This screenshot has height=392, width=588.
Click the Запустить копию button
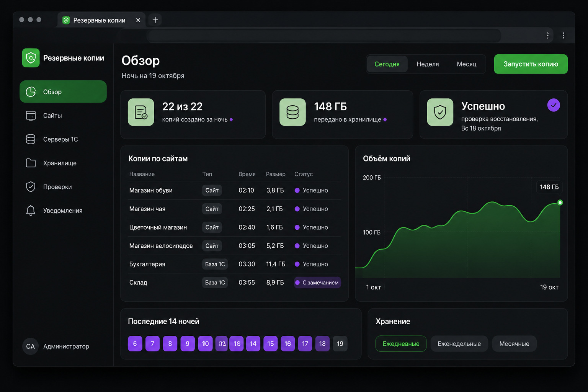tap(531, 64)
